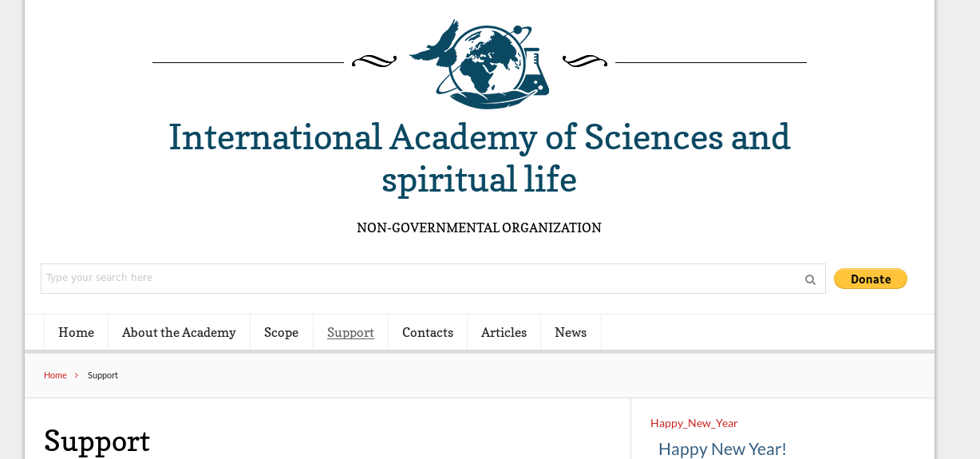Screen dimensions: 980x459
Task: Open the 'Happy New Year!' sidebar post
Action: [722, 449]
